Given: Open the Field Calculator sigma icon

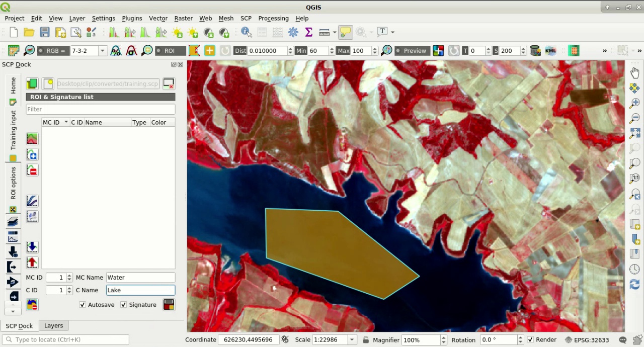Looking at the screenshot, I should tap(309, 32).
